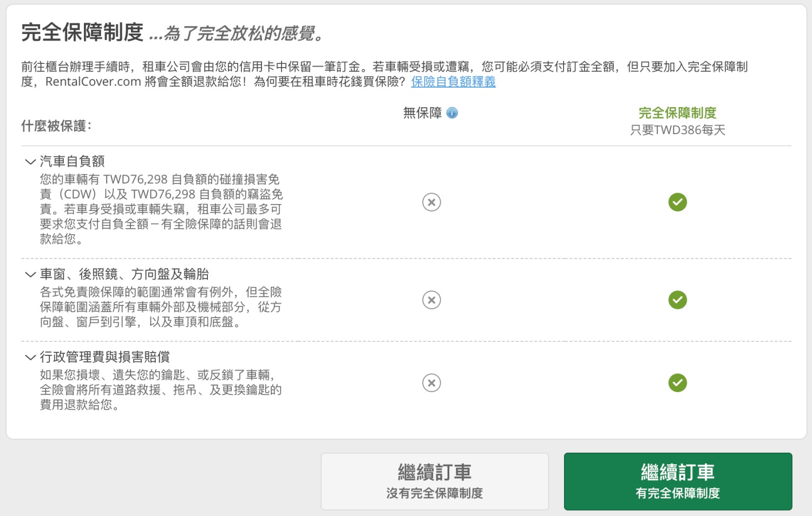Click gray X icon in 車窗、後照鏡 row
This screenshot has height=516, width=812.
(431, 300)
